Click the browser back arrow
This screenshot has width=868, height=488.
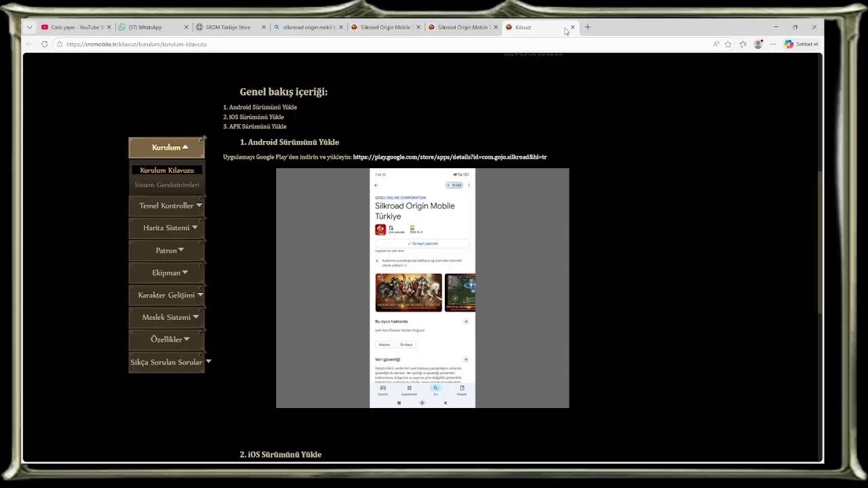(x=29, y=44)
